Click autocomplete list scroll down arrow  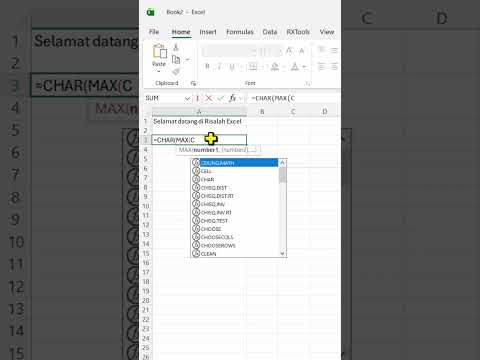[x=282, y=253]
